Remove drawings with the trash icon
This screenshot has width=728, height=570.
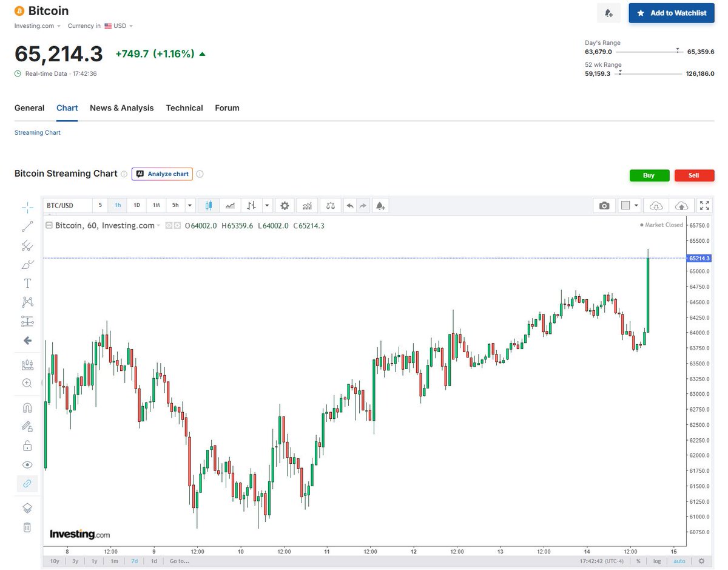tap(27, 527)
